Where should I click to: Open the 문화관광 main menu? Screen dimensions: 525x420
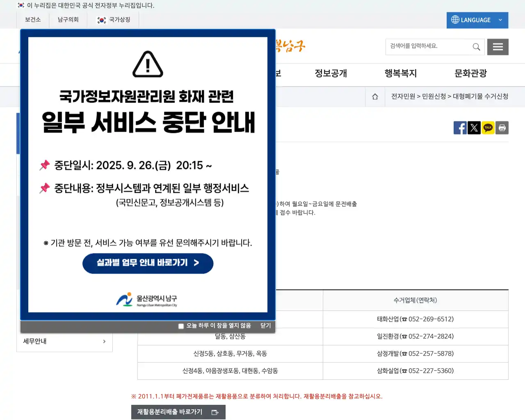click(471, 73)
